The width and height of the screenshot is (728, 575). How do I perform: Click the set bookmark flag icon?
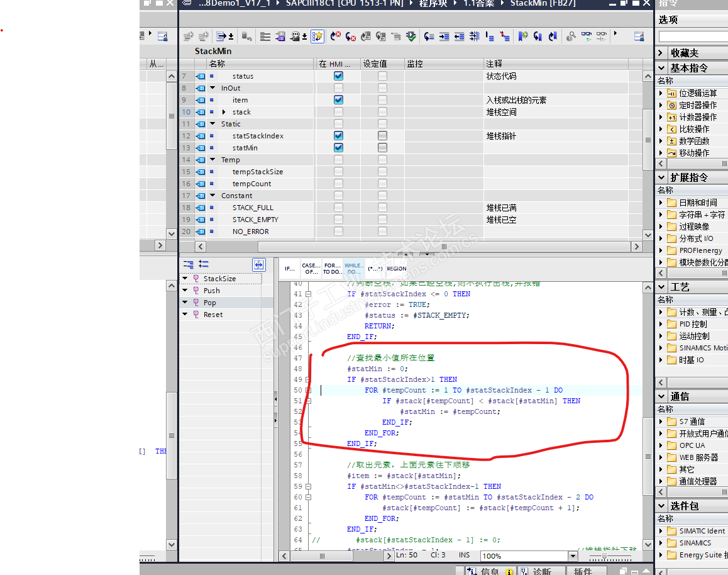coord(523,36)
